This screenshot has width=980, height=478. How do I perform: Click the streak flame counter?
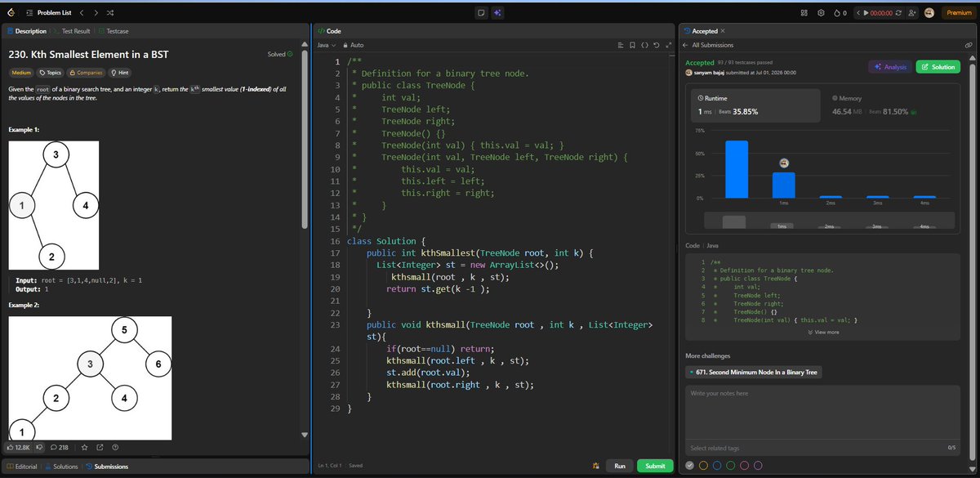839,13
